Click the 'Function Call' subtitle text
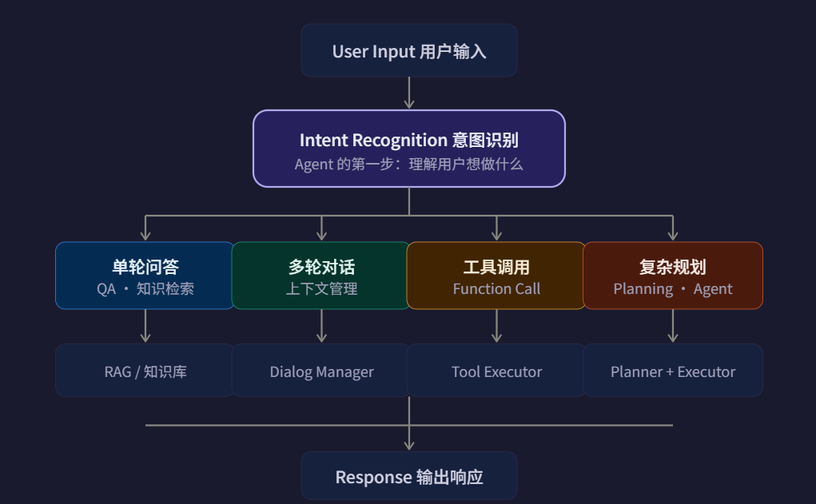This screenshot has width=816, height=504. (x=496, y=288)
